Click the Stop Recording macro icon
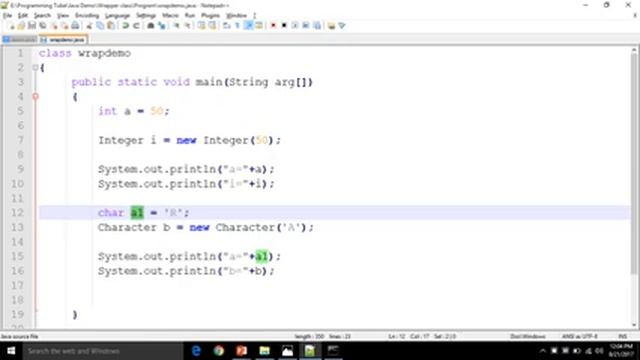The image size is (640, 360). coord(284,26)
